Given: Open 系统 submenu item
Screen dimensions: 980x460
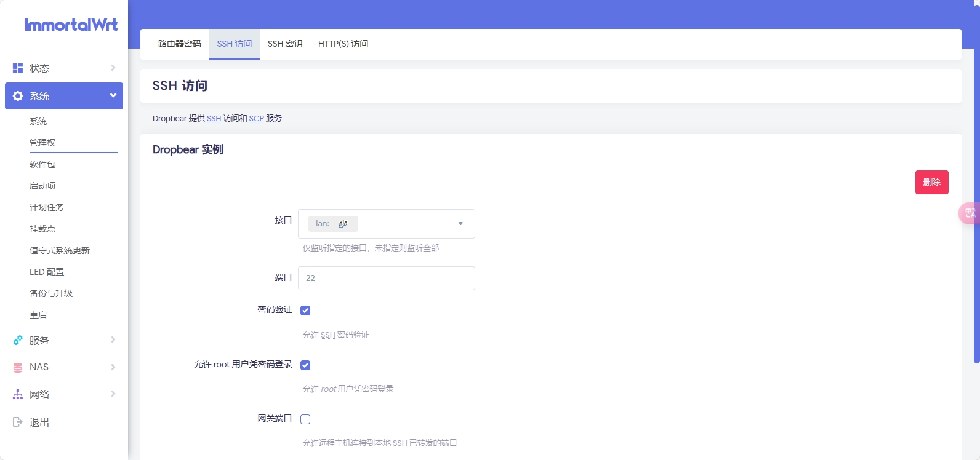Looking at the screenshot, I should pos(38,121).
